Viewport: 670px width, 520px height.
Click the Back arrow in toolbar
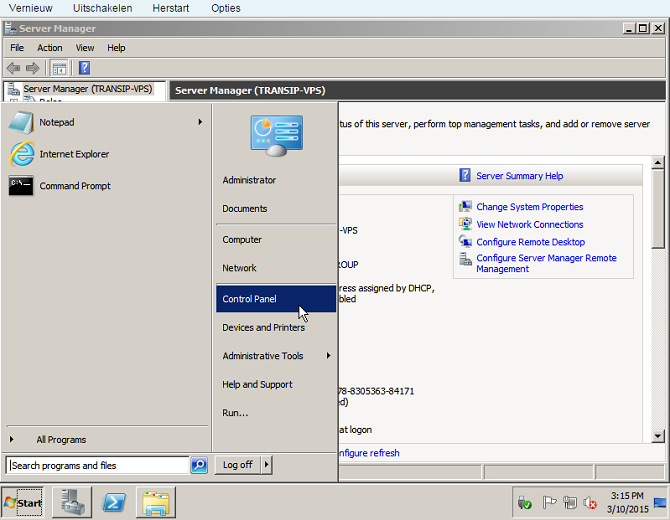pos(14,68)
